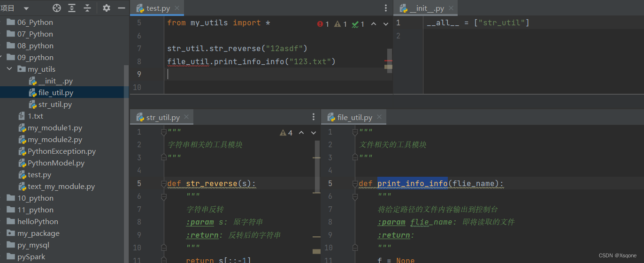Open __init__.py in the project tree
This screenshot has width=644, height=263.
[x=55, y=81]
